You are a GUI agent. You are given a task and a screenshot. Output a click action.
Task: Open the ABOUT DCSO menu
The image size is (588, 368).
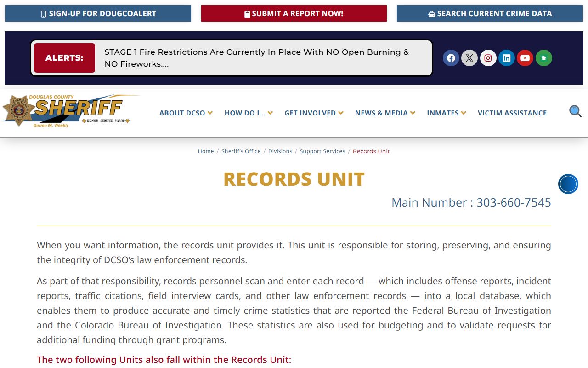coord(182,113)
